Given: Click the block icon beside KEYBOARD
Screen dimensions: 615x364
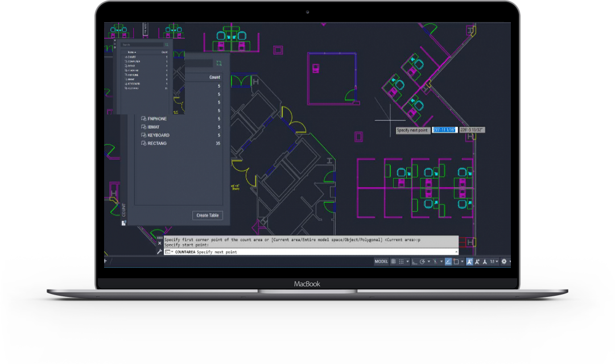Looking at the screenshot, I should click(143, 135).
